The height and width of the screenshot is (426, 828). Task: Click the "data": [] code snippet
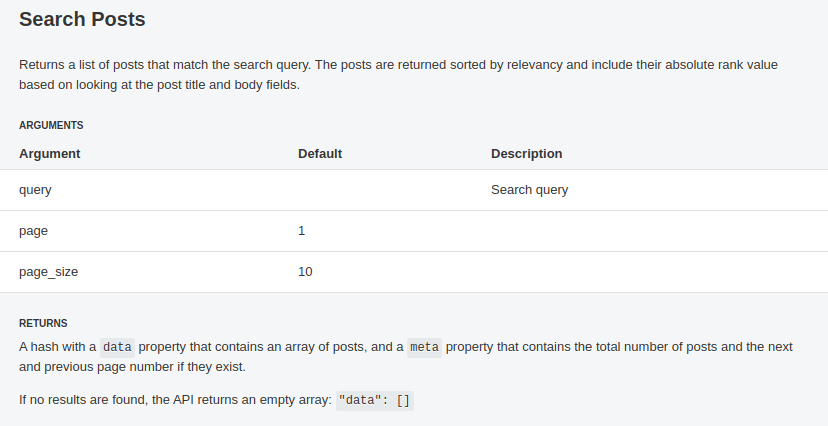tap(374, 401)
